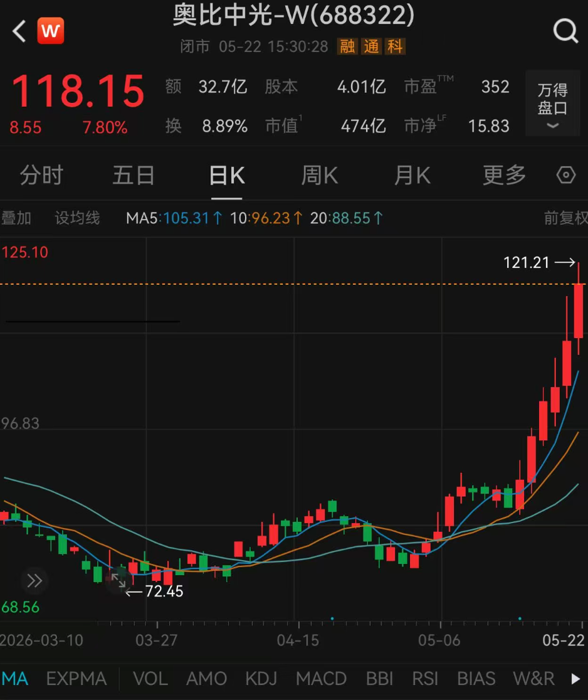This screenshot has height=700, width=588.
Task: Select the RSI indicator
Action: (425, 679)
